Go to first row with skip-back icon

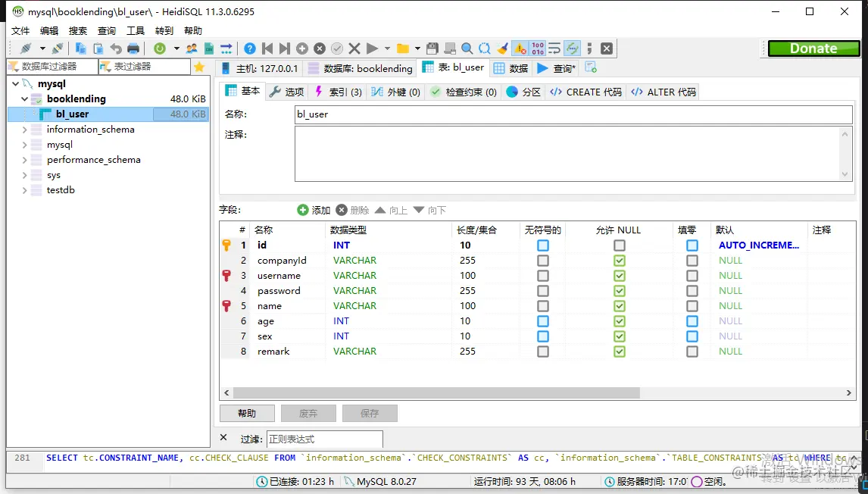pyautogui.click(x=267, y=48)
